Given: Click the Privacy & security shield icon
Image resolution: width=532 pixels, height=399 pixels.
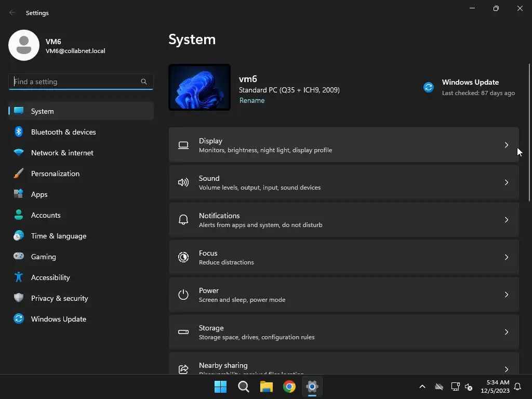Looking at the screenshot, I should pos(19,298).
